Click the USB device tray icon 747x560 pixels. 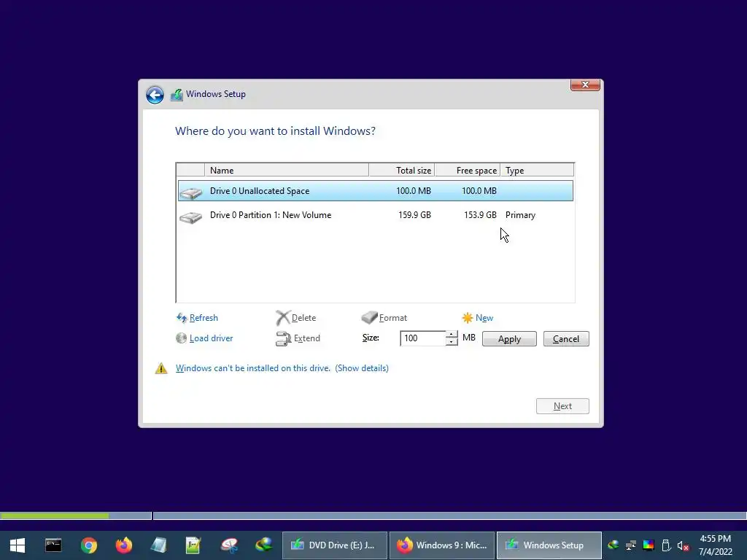click(x=666, y=545)
